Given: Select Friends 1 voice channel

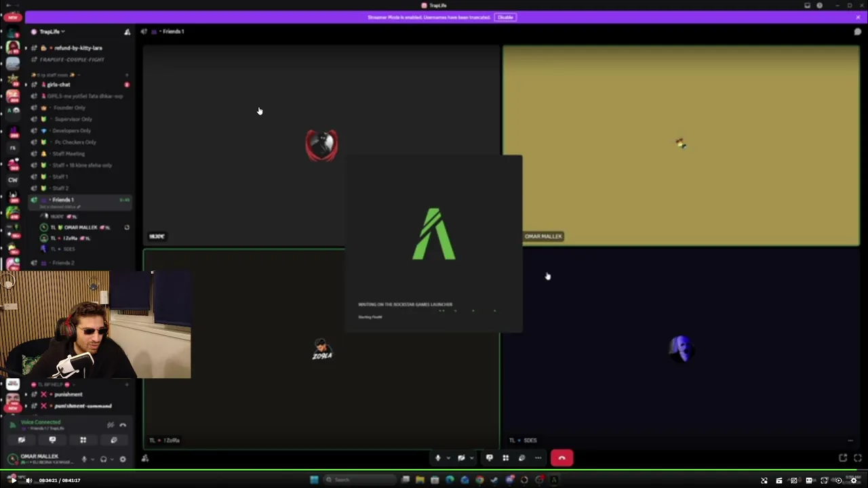Looking at the screenshot, I should click(81, 201).
